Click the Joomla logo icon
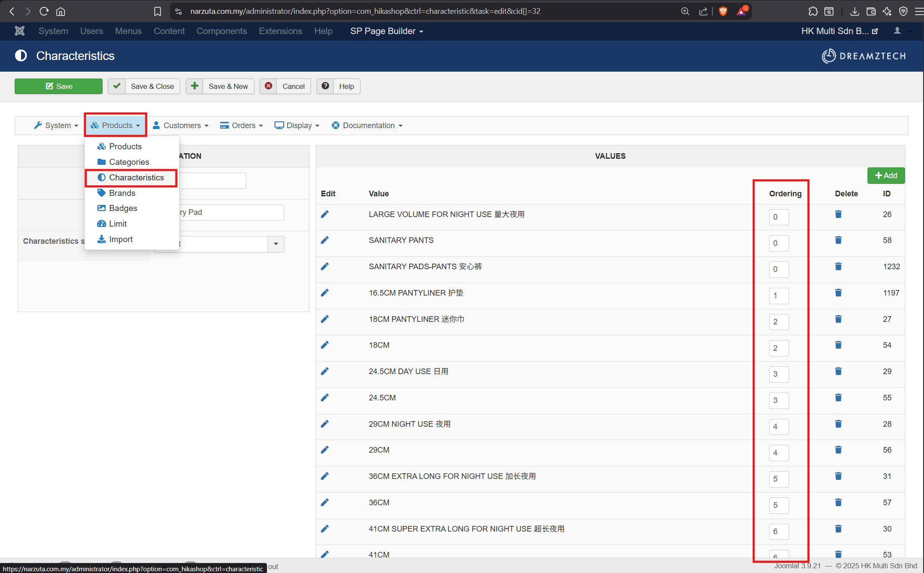Screen dimensions: 924x573 pos(19,31)
